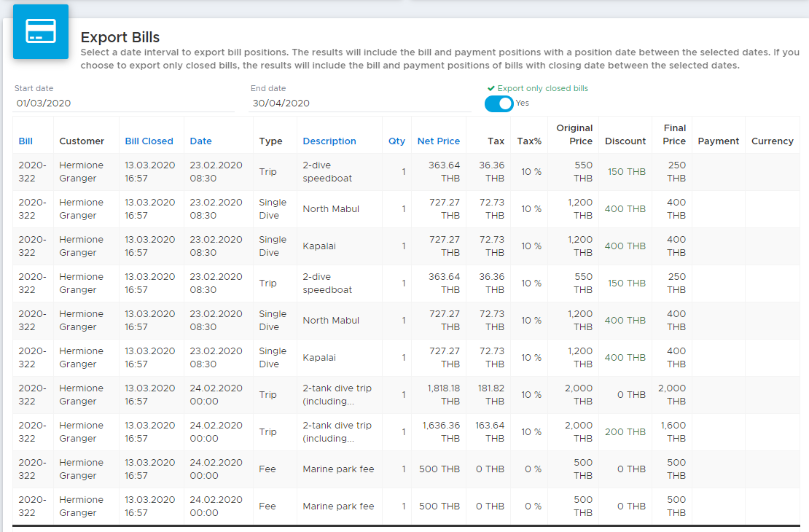Toggle the Export only closed bills switch
Screen dimensions: 809x532
click(499, 103)
